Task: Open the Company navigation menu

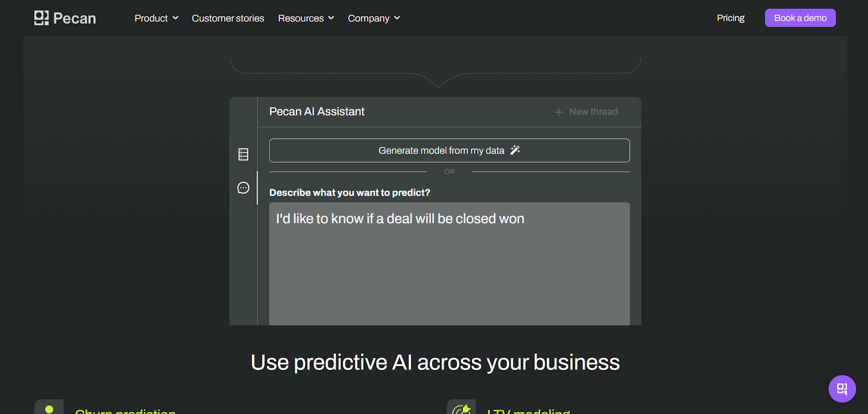Action: 374,18
